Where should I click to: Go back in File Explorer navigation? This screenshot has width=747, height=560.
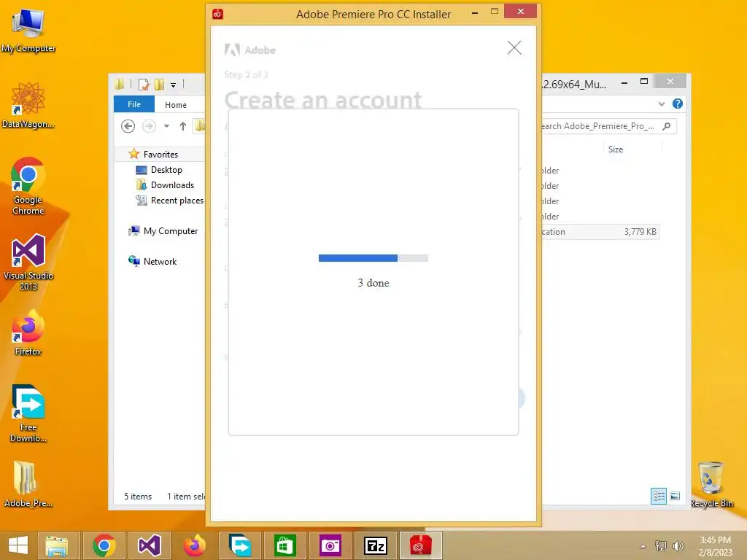click(x=128, y=126)
